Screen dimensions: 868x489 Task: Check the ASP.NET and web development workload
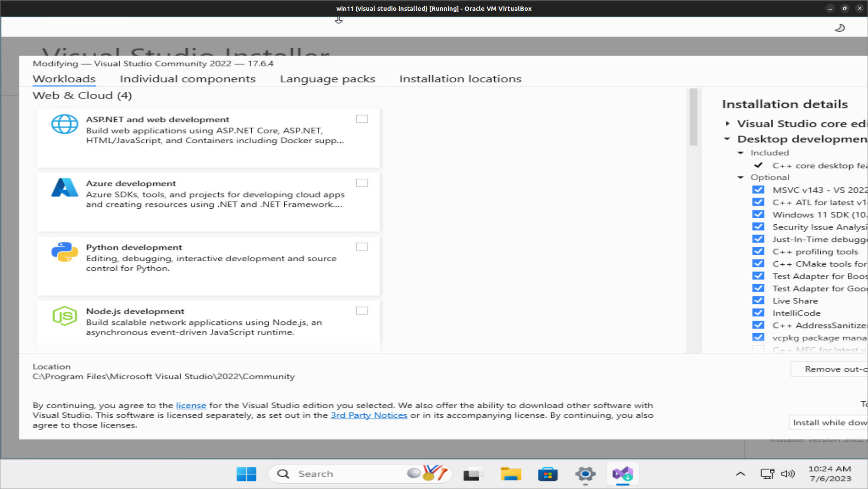tap(362, 119)
